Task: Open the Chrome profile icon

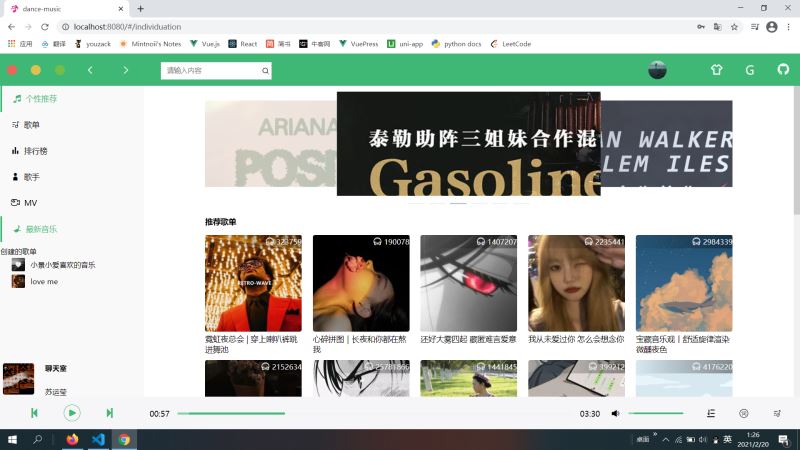Action: (771, 27)
